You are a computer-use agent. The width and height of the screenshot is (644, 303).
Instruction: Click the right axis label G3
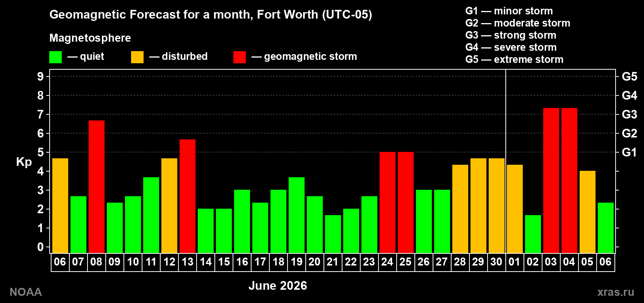630,114
